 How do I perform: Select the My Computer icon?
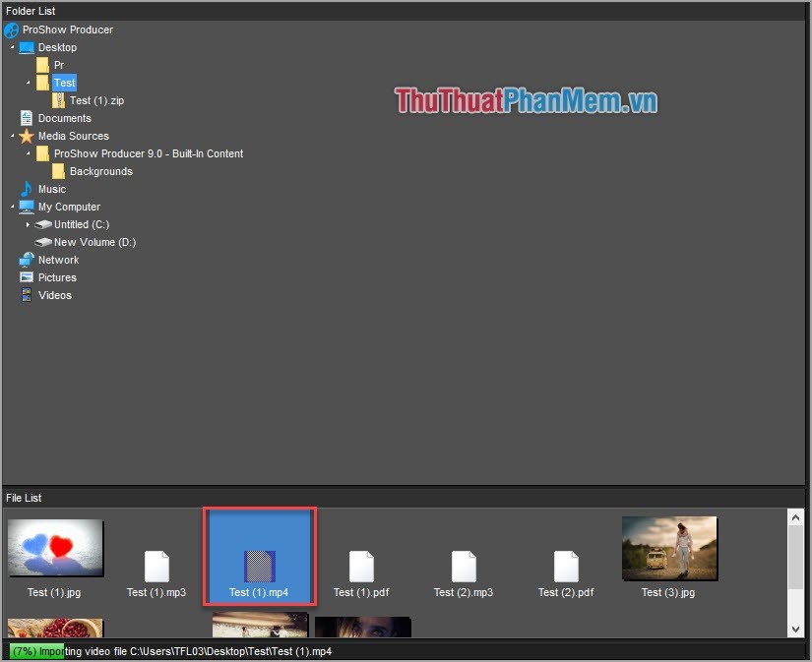[26, 207]
